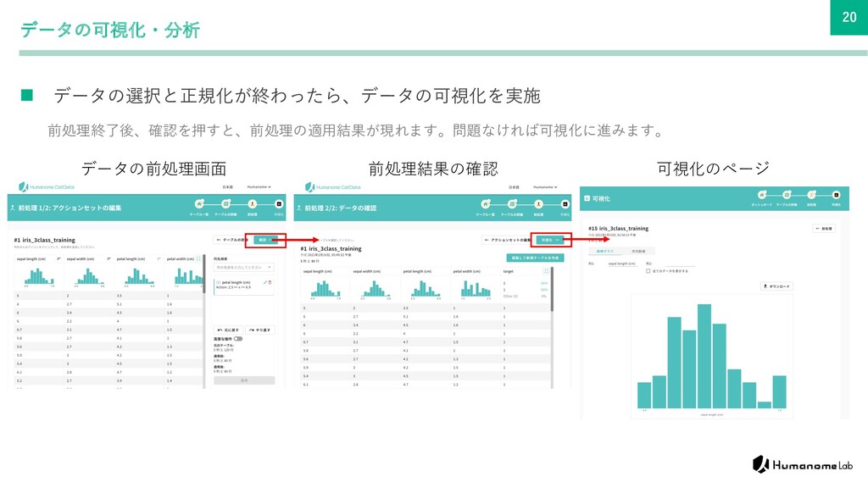
Task: Check 全てのデータを表示する checkbox on 可視化 page
Action: coord(648,271)
